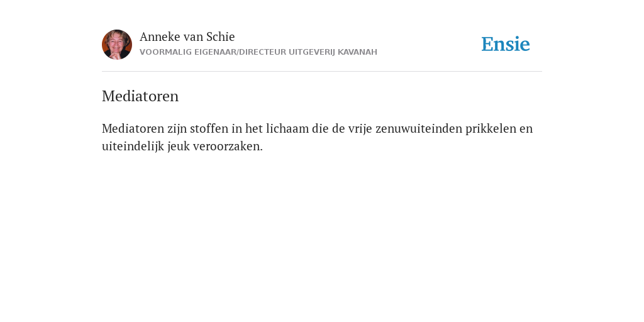Click the word lichaam in the paragraph

coord(287,128)
